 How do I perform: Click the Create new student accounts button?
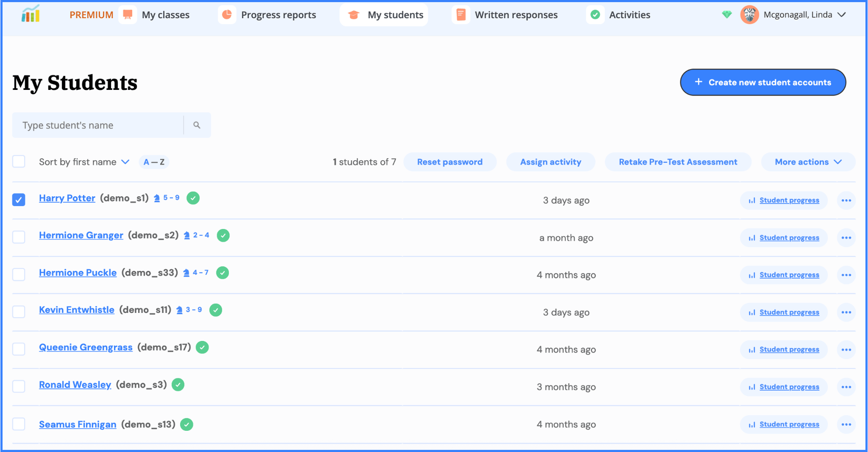pyautogui.click(x=763, y=82)
